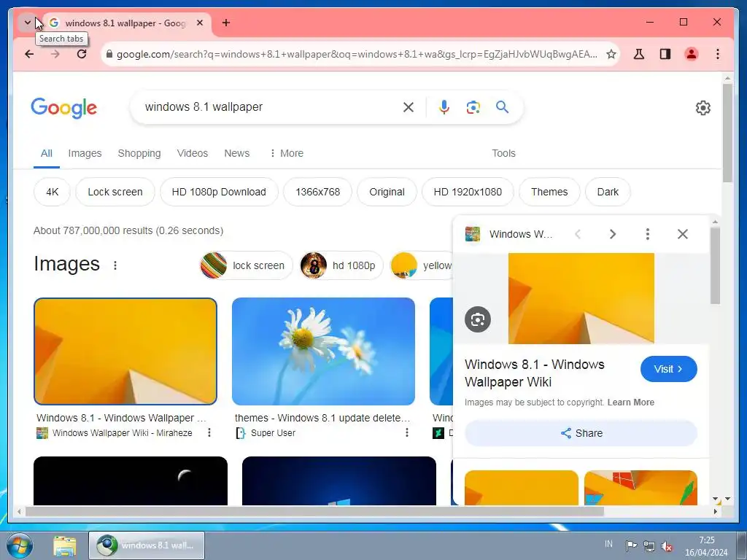This screenshot has height=560, width=747.
Task: Select the All results tab
Action: [x=46, y=153]
